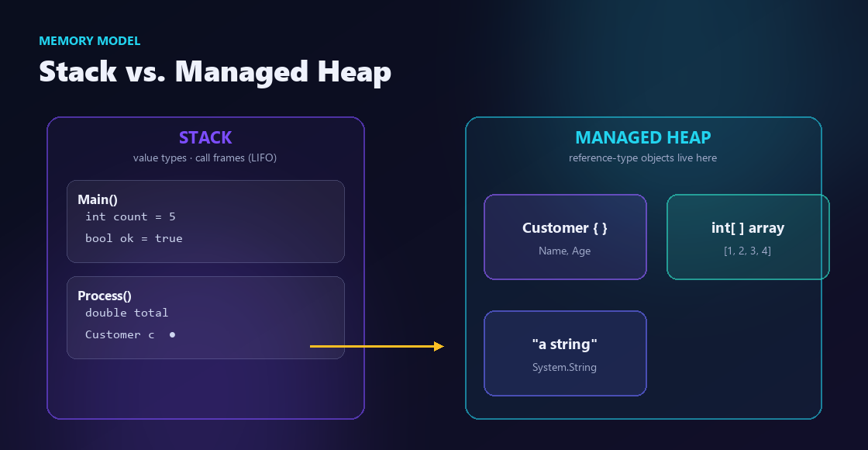Click the 'Customer c' variable text
This screenshot has width=868, height=450.
click(x=119, y=334)
